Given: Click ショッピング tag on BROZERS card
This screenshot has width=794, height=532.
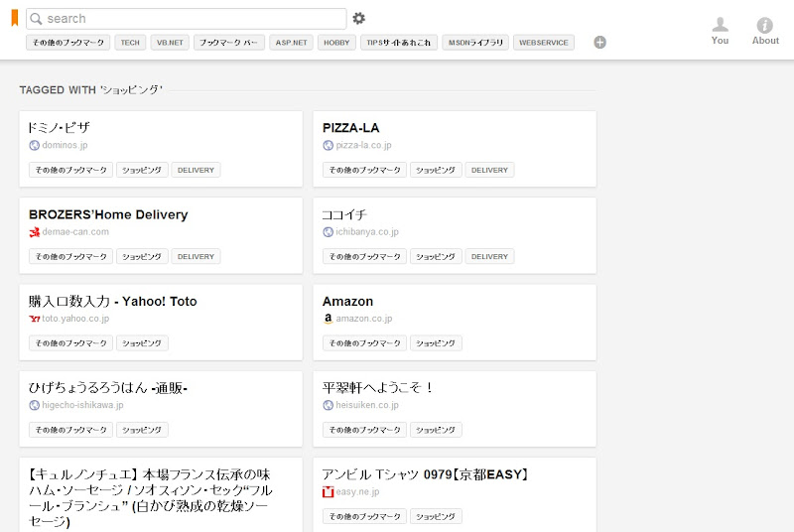Looking at the screenshot, I should tap(142, 257).
